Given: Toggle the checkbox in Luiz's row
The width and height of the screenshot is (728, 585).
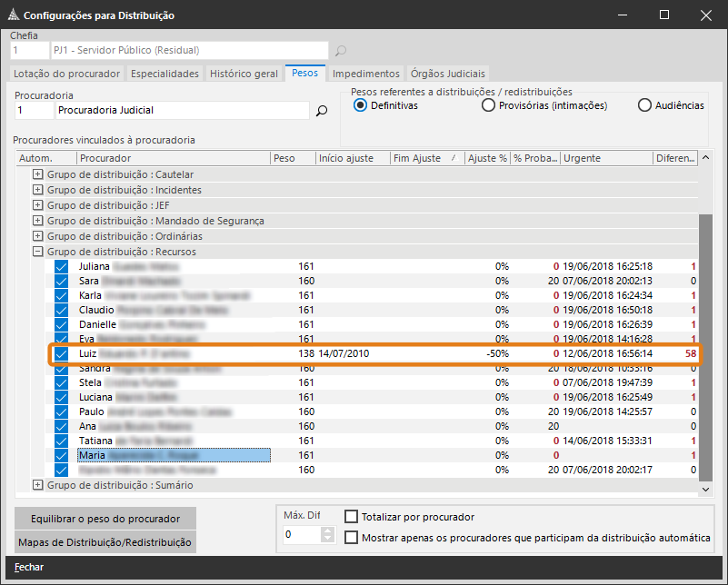Looking at the screenshot, I should coord(61,353).
